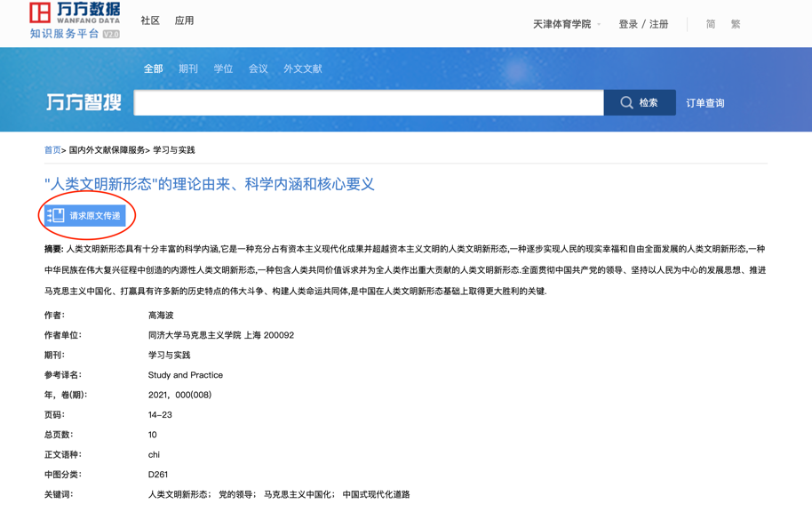812x520 pixels.
Task: Click affiliation 同济大学马克思主义学院 上海 200092
Action: point(221,336)
